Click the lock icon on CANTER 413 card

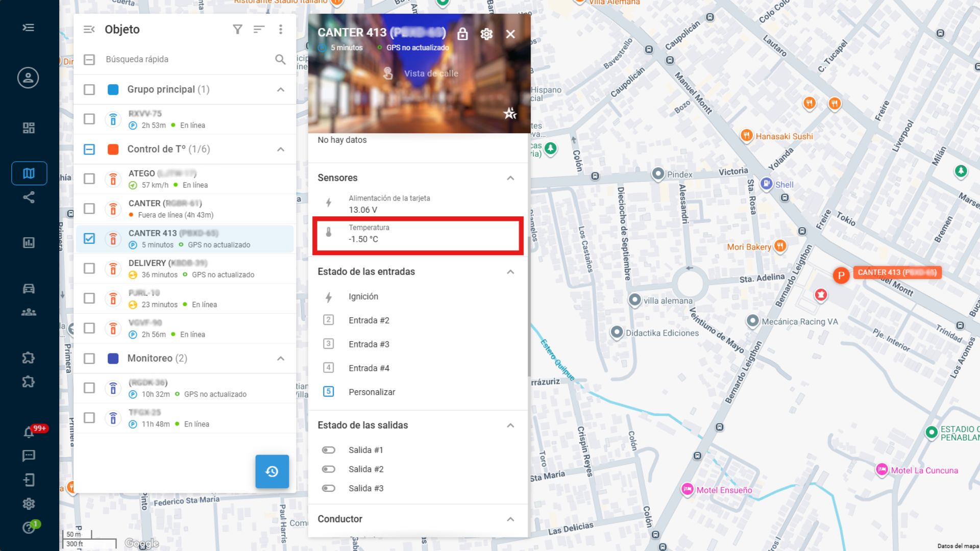[462, 34]
